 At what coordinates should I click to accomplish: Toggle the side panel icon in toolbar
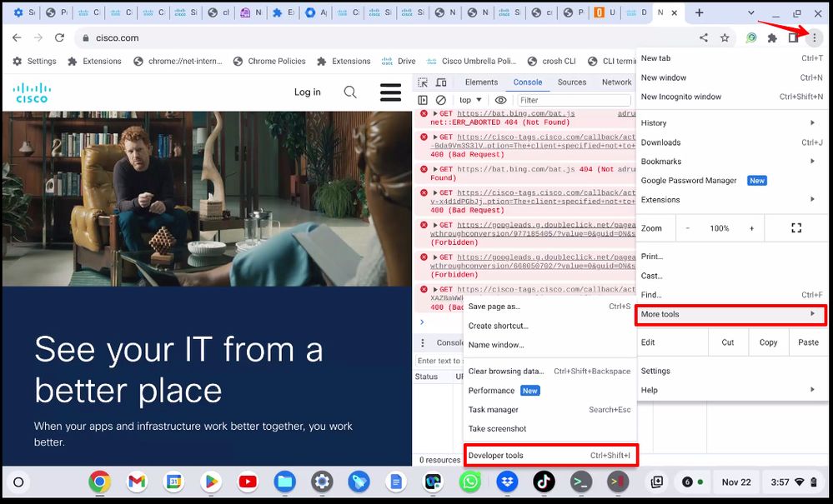click(x=793, y=37)
